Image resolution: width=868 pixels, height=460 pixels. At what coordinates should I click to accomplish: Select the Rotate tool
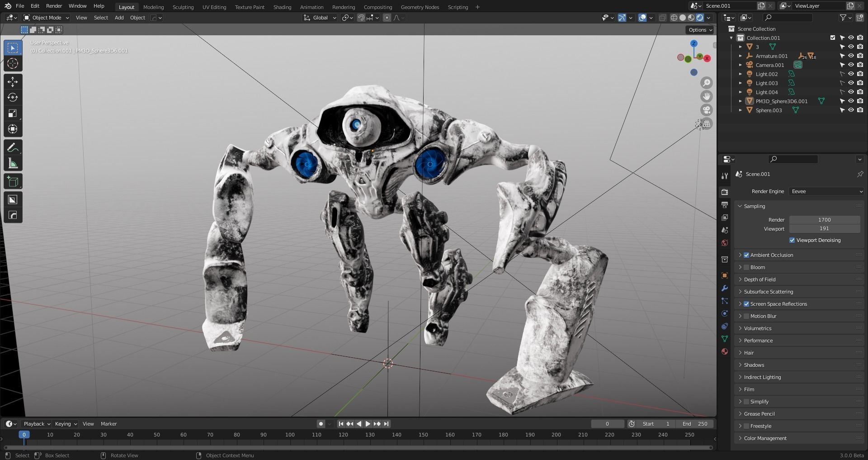point(13,98)
